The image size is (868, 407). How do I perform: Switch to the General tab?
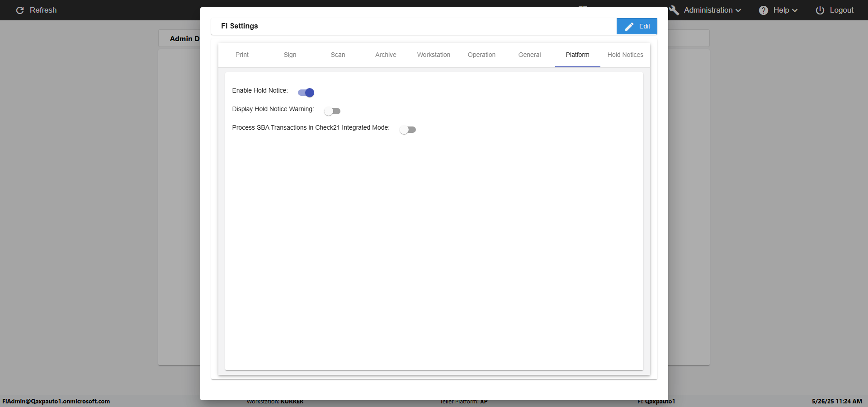[529, 55]
